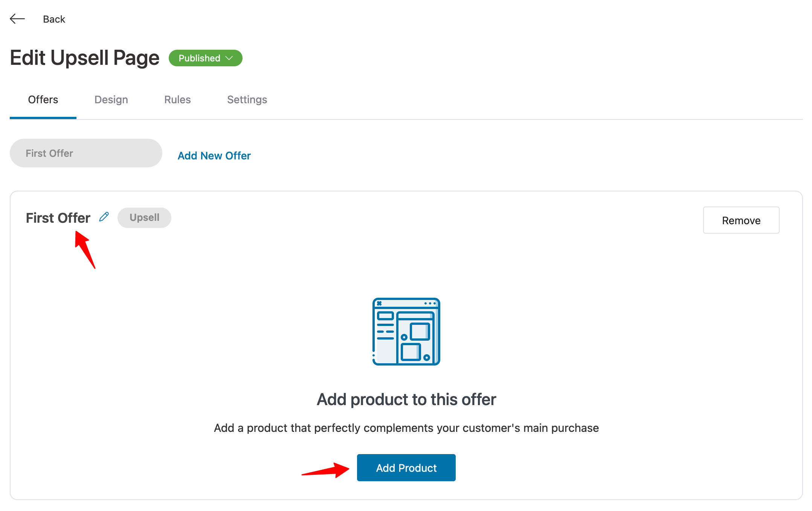This screenshot has height=511, width=812.
Task: Open the Rules tab
Action: pyautogui.click(x=177, y=99)
